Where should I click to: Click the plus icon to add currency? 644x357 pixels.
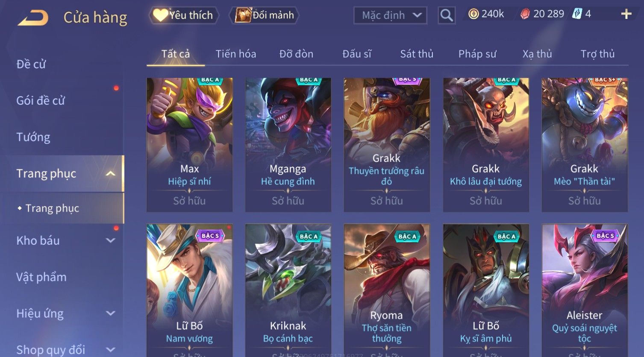click(626, 15)
